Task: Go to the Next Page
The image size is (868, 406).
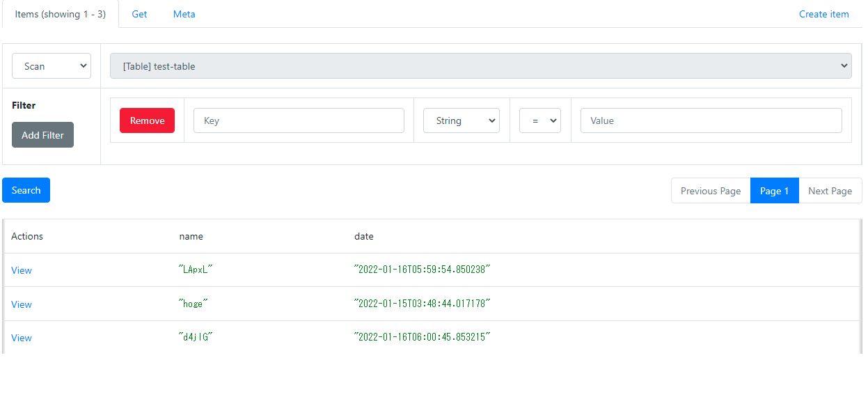Action: coord(830,190)
